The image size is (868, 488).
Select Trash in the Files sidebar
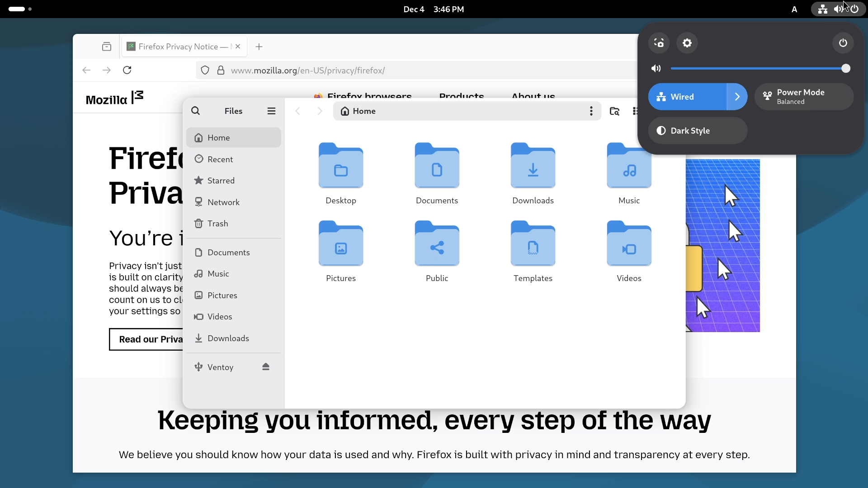pyautogui.click(x=217, y=224)
